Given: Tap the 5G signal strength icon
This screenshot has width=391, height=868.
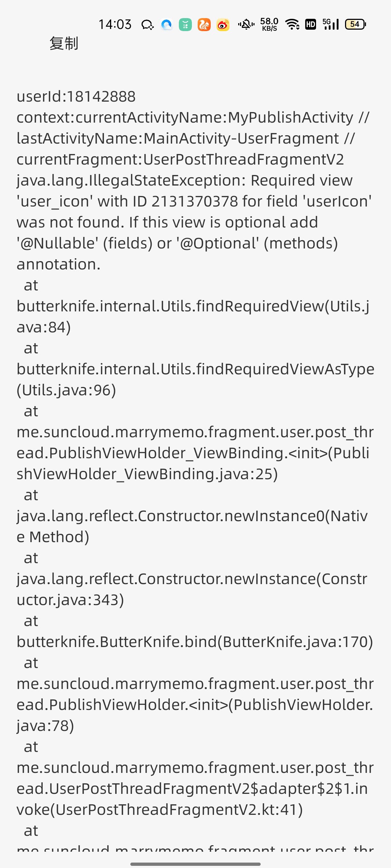Looking at the screenshot, I should [x=331, y=24].
